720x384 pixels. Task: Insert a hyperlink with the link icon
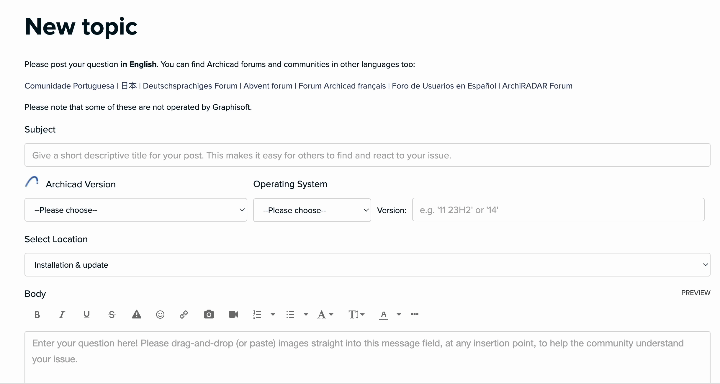(184, 315)
